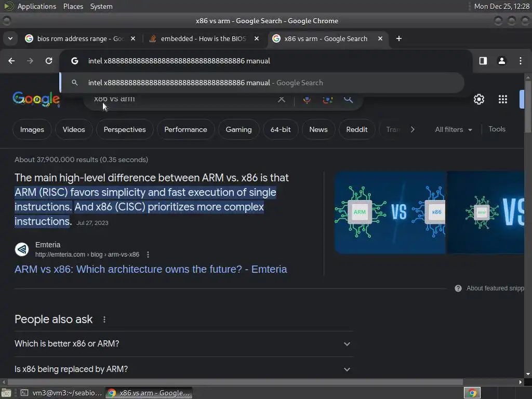Open People also ask options menu
Screen dimensions: 532x399
pos(104,320)
